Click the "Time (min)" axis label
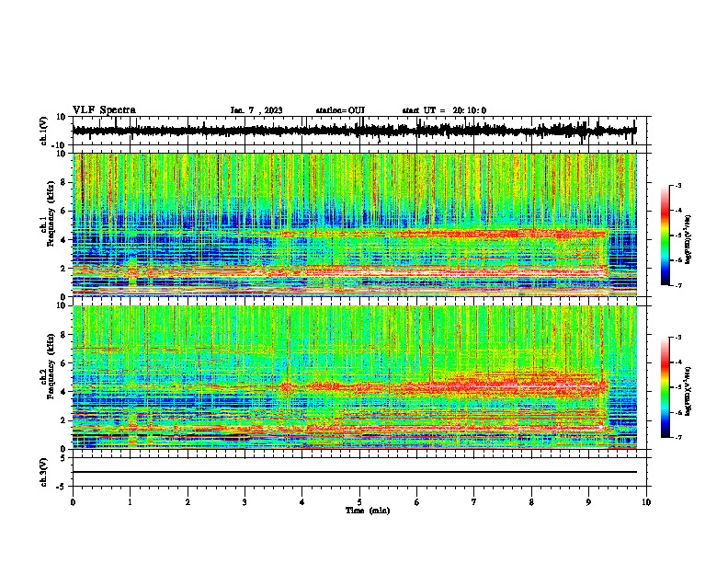 pyautogui.click(x=368, y=511)
